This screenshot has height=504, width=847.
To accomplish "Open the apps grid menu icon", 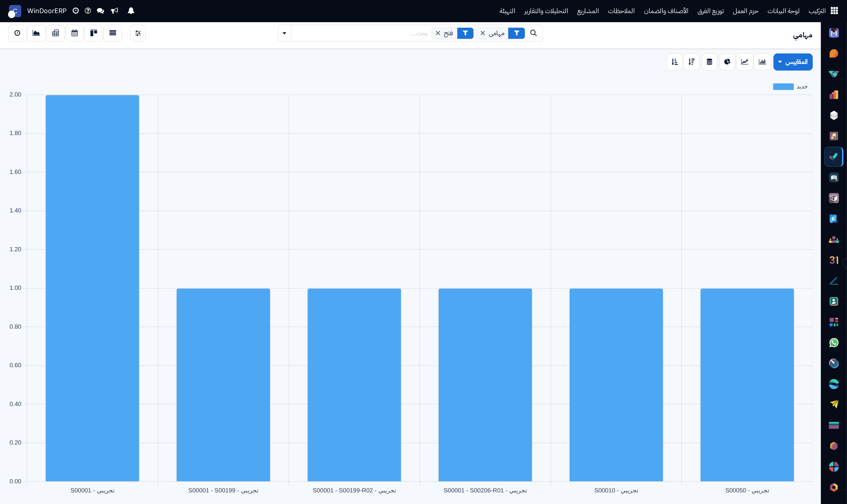I will (x=834, y=11).
